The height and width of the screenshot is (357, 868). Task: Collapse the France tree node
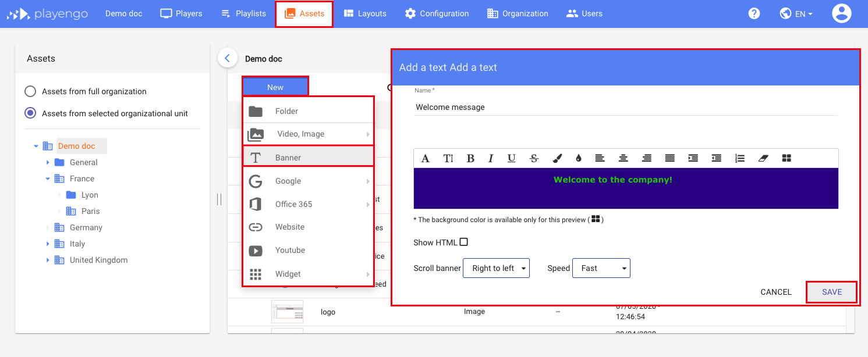[x=48, y=178]
